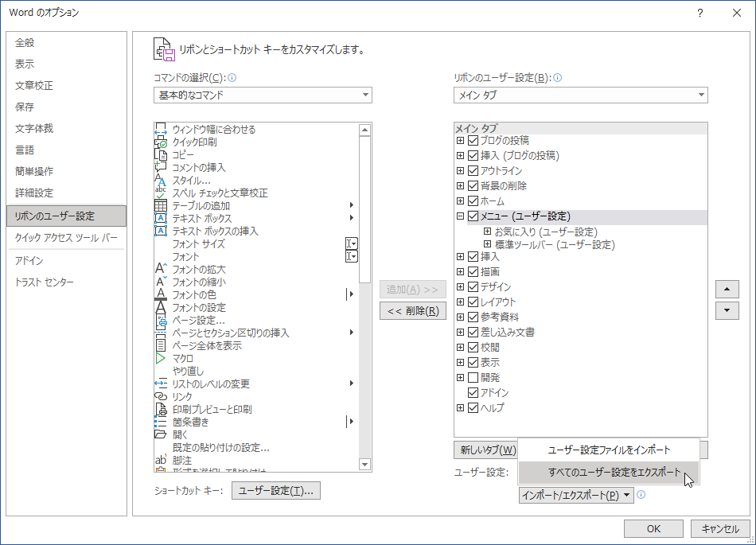Open the クイック アクセス ツール バー category
Image resolution: width=756 pixels, height=545 pixels.
click(x=66, y=237)
